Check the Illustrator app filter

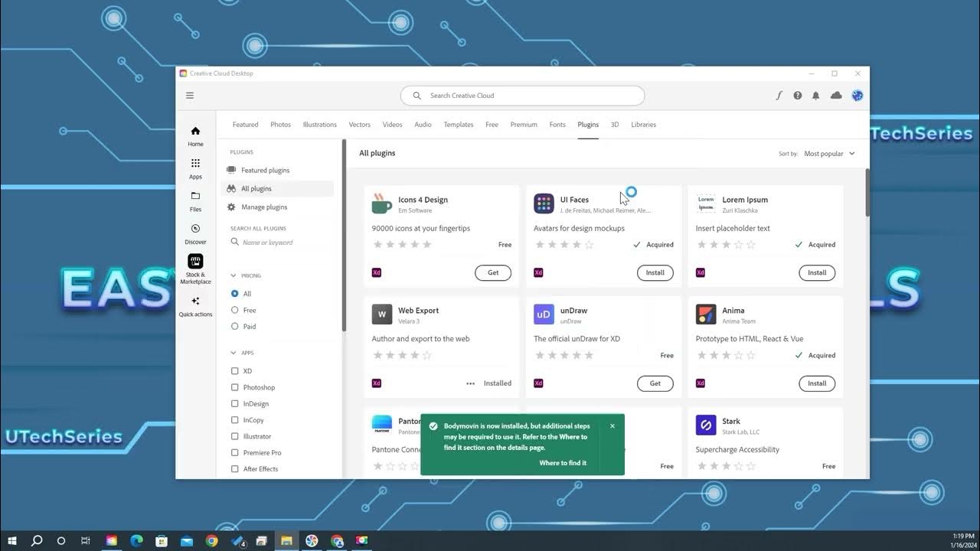[x=235, y=436]
